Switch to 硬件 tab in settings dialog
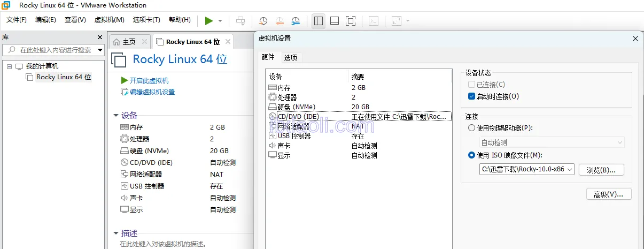644x249 pixels. coord(268,57)
